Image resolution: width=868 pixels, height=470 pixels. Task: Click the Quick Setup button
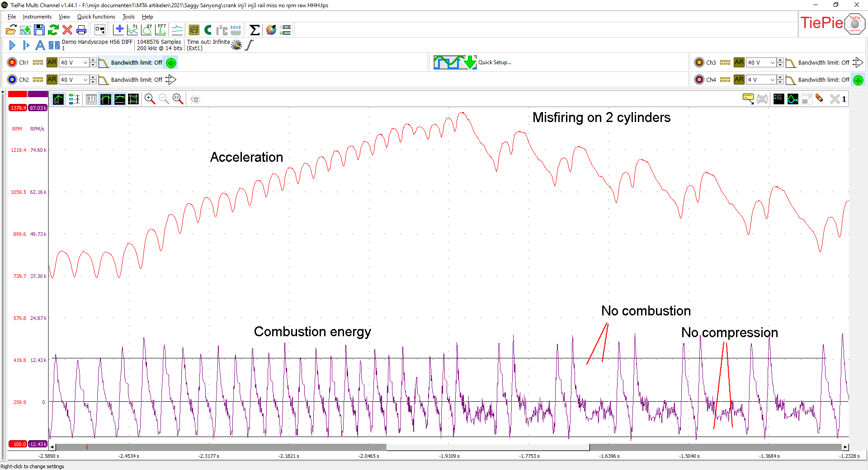pyautogui.click(x=495, y=62)
